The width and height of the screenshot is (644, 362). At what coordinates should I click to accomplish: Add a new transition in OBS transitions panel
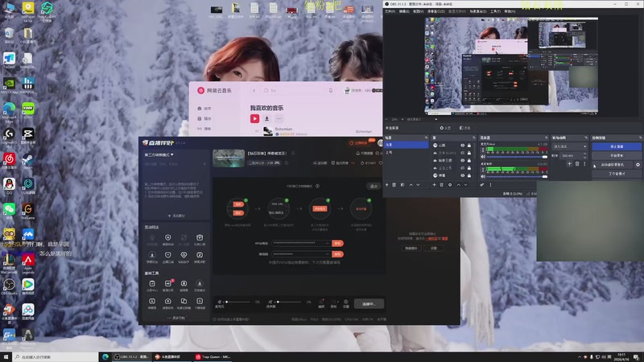(569, 164)
